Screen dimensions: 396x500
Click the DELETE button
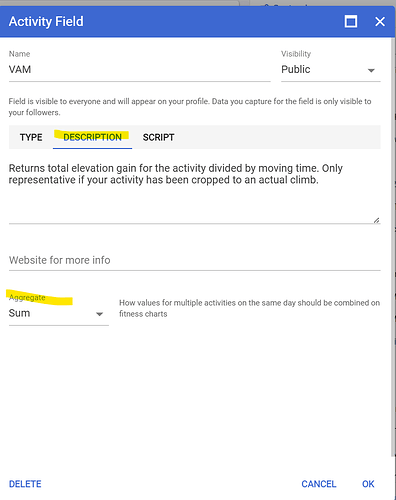25,484
